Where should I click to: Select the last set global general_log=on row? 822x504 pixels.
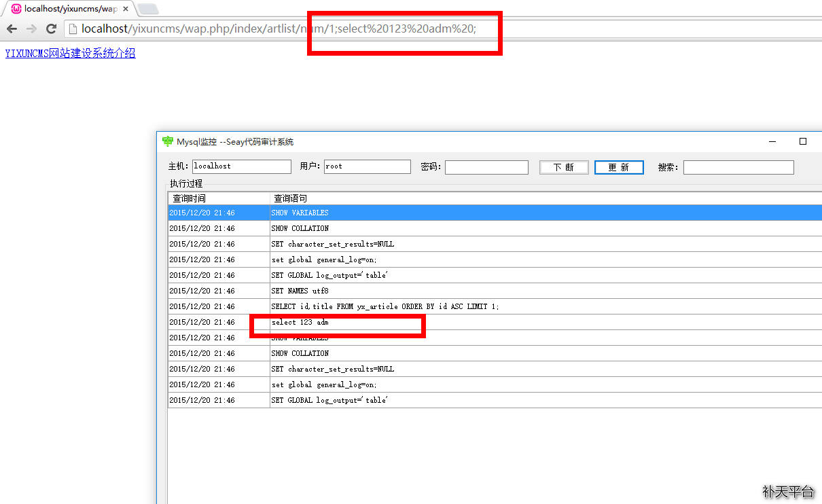click(495, 384)
